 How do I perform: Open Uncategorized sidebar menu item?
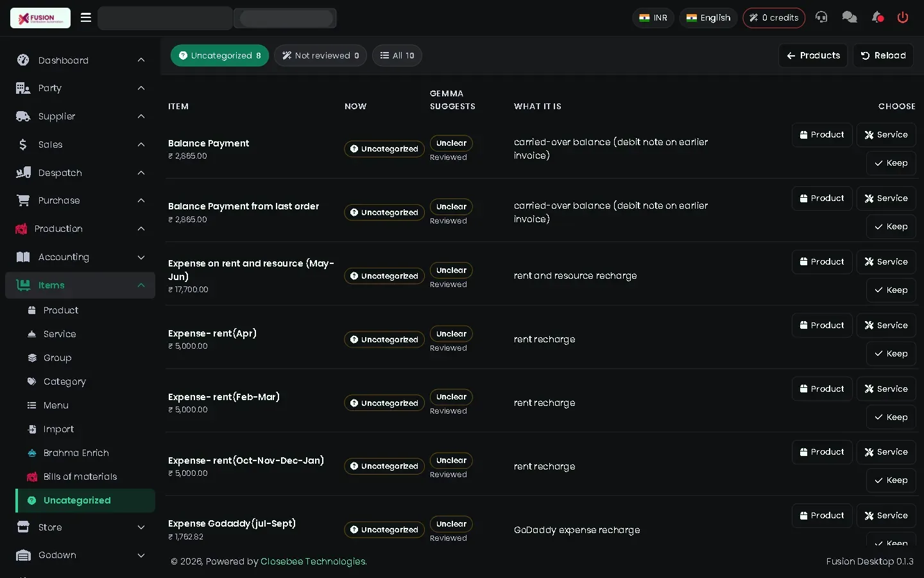pyautogui.click(x=85, y=500)
